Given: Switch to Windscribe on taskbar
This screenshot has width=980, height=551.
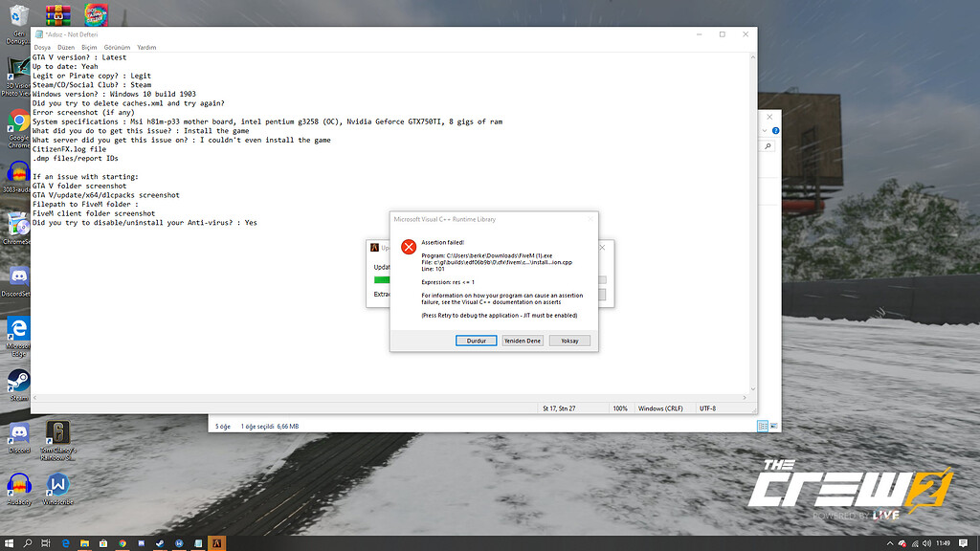Looking at the screenshot, I should click(x=179, y=543).
